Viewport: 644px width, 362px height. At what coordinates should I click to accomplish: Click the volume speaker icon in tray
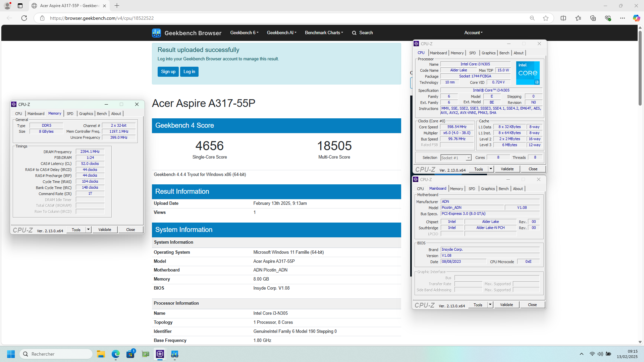[x=600, y=354]
